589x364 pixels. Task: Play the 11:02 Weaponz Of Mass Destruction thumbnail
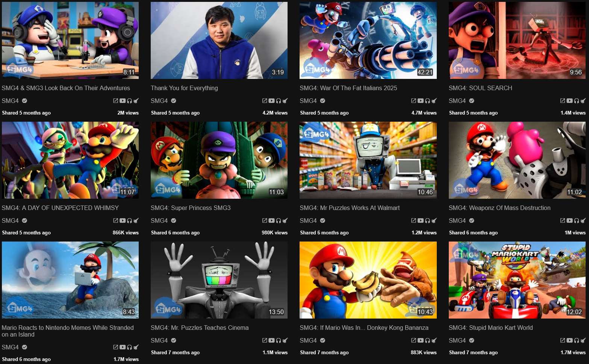(517, 160)
